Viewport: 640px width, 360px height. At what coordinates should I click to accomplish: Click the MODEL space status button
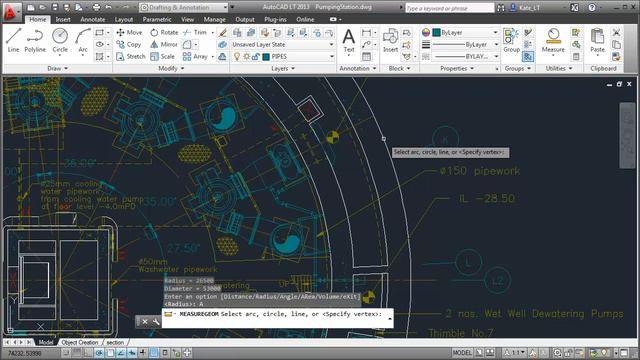pos(462,353)
